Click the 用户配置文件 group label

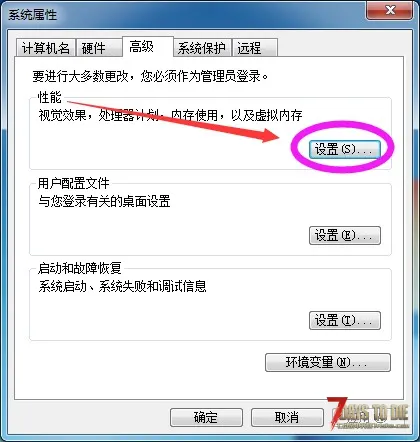[74, 183]
